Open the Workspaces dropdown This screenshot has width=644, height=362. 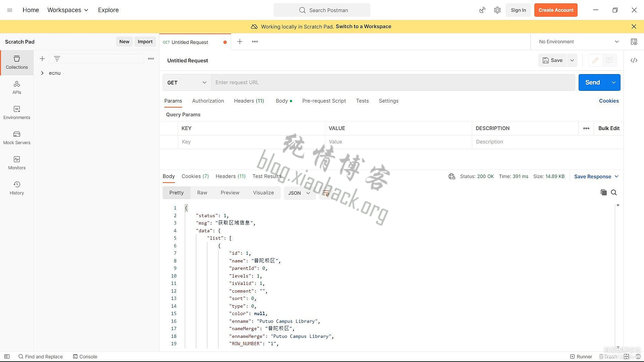point(68,10)
